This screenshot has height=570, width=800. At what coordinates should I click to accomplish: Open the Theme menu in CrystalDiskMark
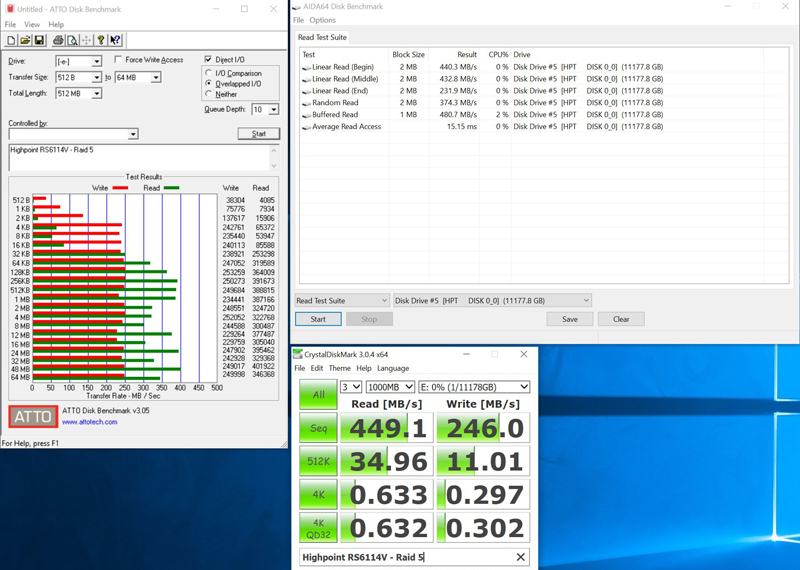pyautogui.click(x=339, y=368)
